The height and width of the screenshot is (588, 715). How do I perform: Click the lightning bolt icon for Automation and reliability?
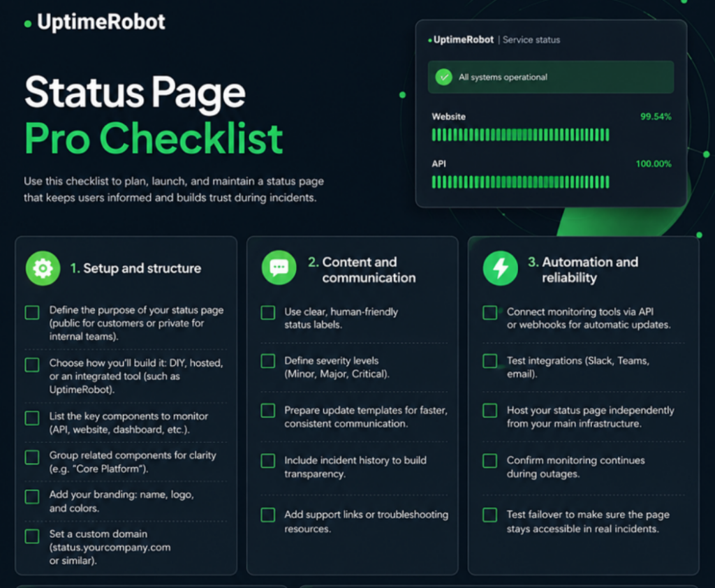[500, 268]
